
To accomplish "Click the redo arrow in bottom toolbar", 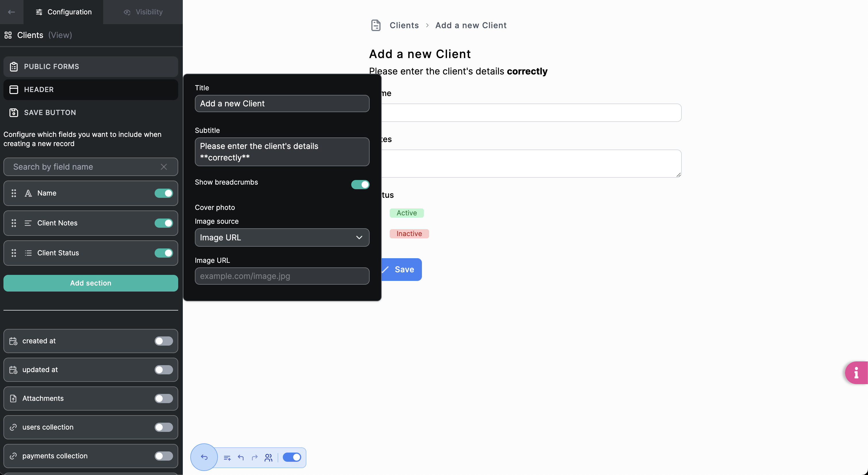I will tap(254, 457).
